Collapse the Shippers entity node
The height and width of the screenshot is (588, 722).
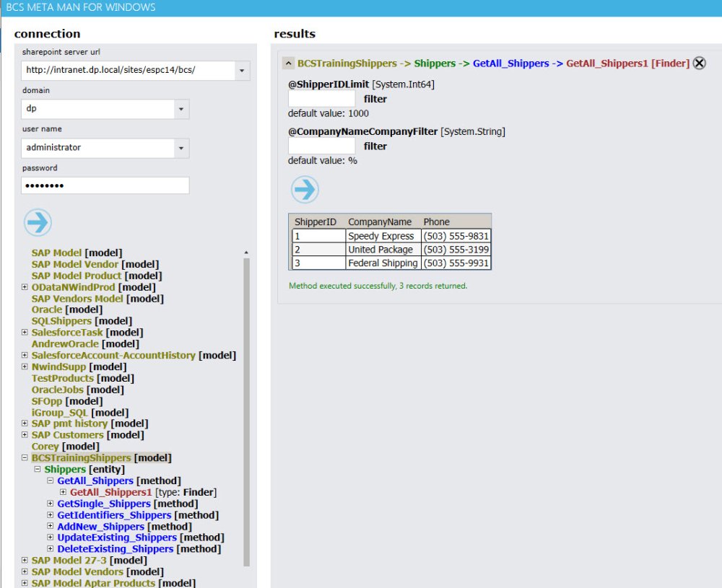pos(38,470)
